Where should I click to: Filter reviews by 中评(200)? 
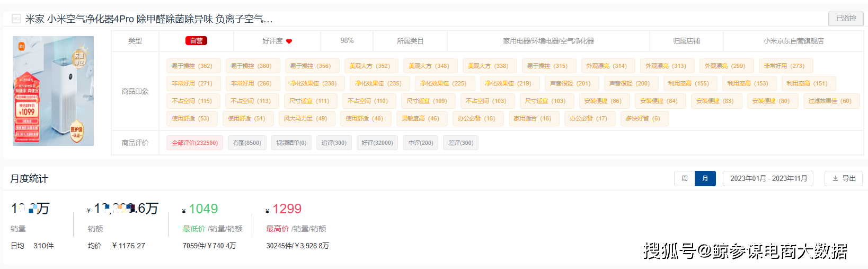click(x=421, y=143)
